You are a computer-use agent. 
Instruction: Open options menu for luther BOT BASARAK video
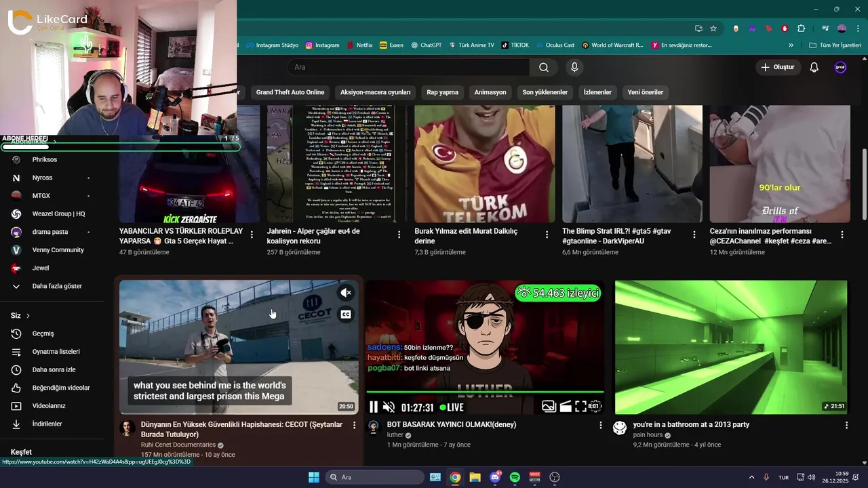pos(600,425)
